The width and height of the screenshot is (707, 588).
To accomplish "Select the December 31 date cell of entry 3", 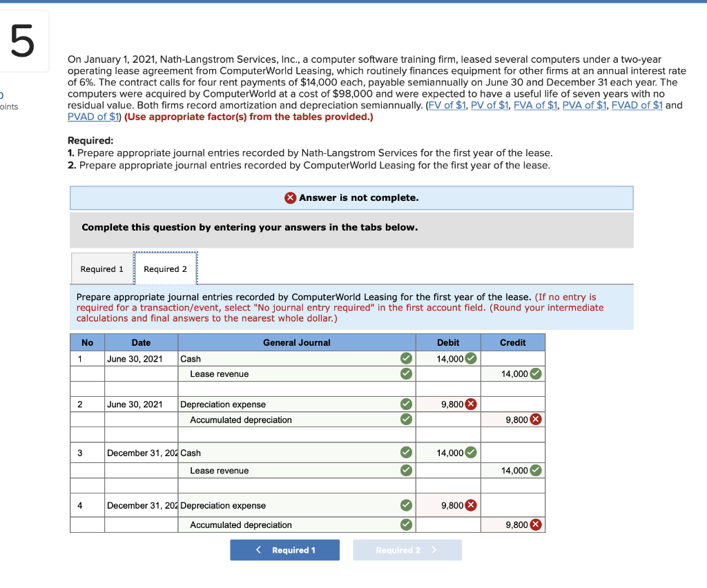I will [141, 453].
